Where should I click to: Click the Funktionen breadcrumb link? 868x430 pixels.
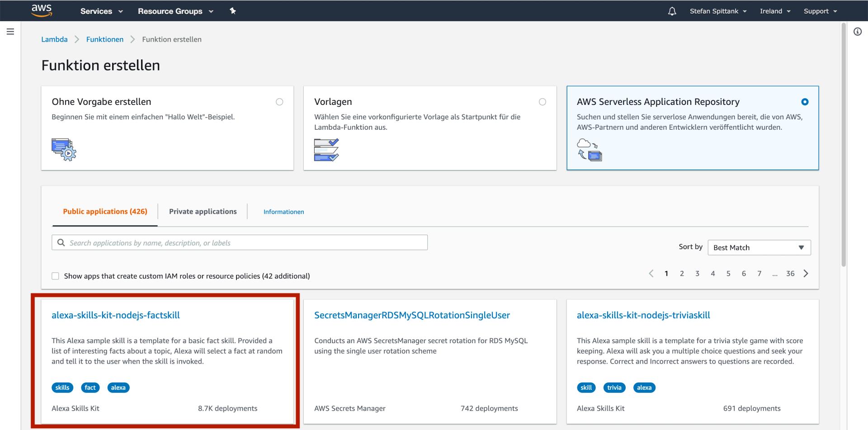click(105, 39)
